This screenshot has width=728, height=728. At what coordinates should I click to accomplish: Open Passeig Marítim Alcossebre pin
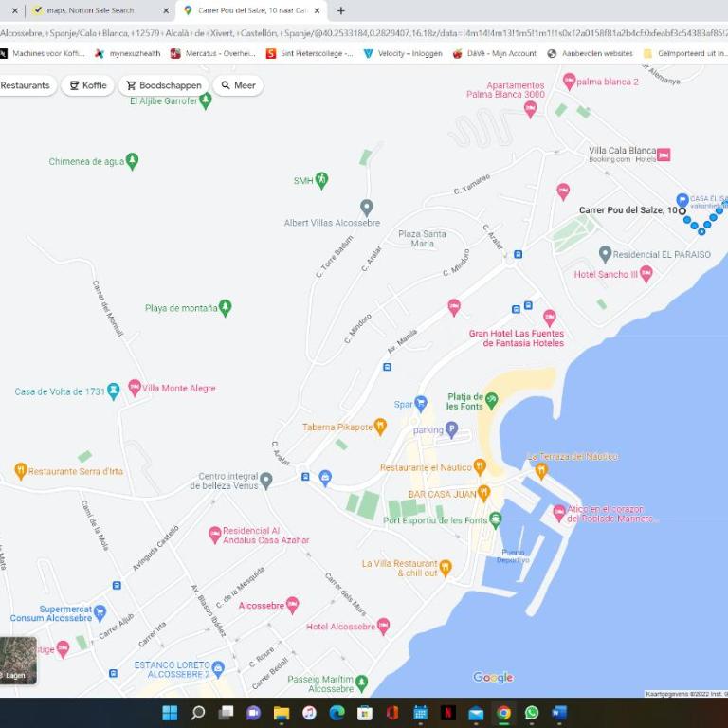point(362,683)
